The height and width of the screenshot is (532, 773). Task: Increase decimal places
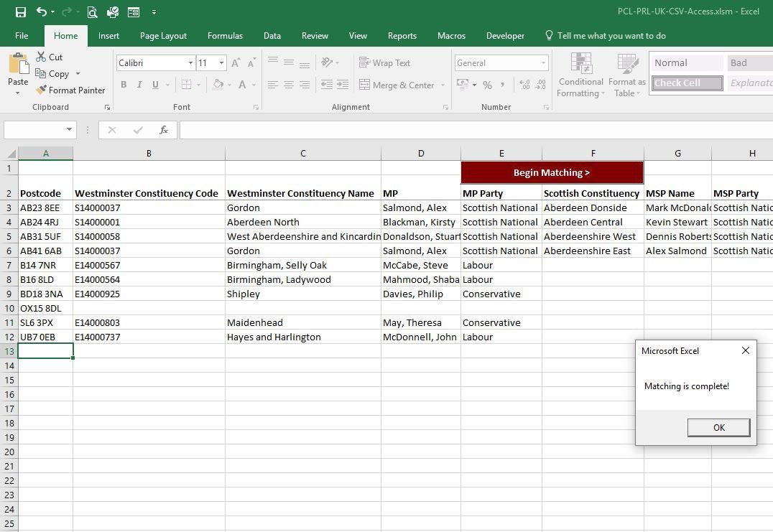[525, 85]
